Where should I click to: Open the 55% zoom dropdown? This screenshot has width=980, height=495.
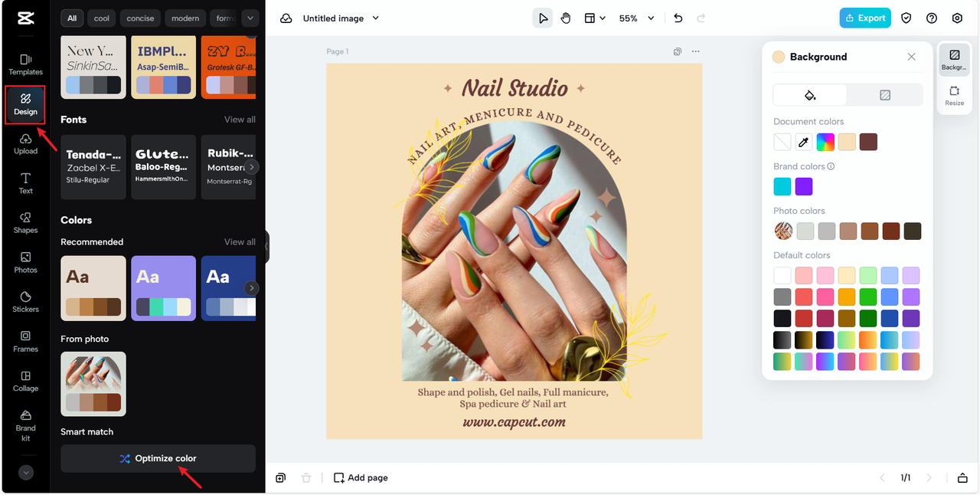coord(637,18)
